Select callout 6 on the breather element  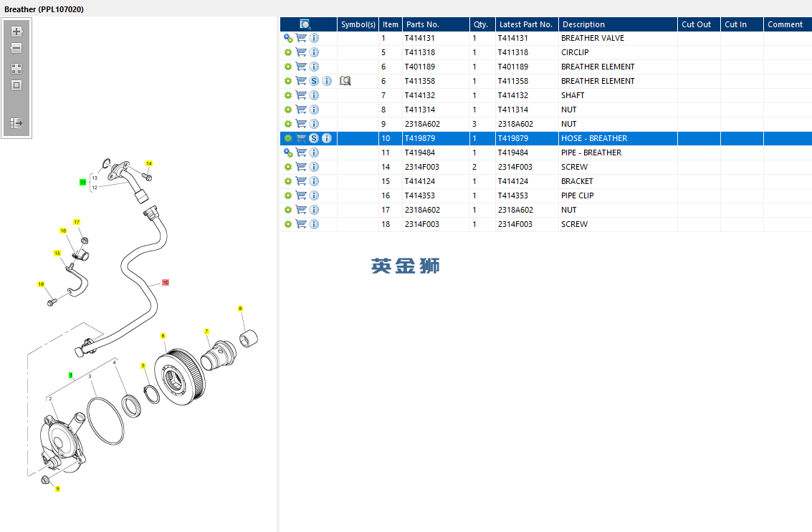163,336
